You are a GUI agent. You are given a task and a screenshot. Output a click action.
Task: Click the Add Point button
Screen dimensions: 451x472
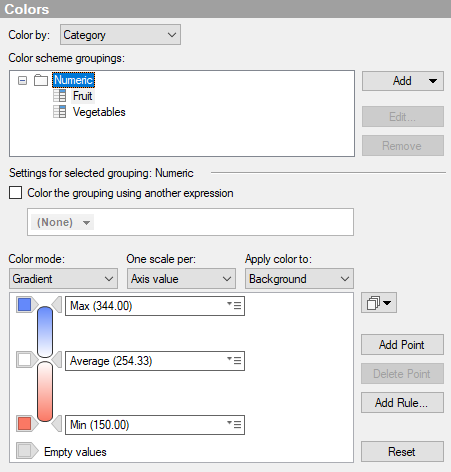click(x=402, y=345)
